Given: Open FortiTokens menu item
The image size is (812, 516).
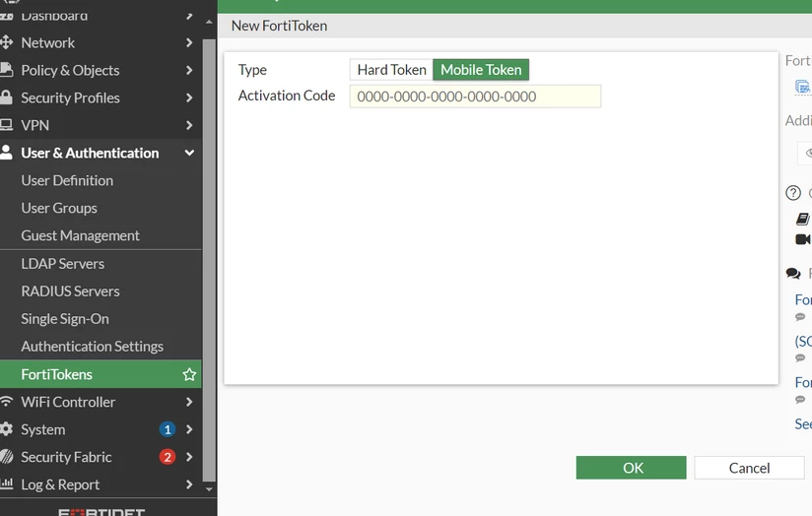Looking at the screenshot, I should coord(101,373).
